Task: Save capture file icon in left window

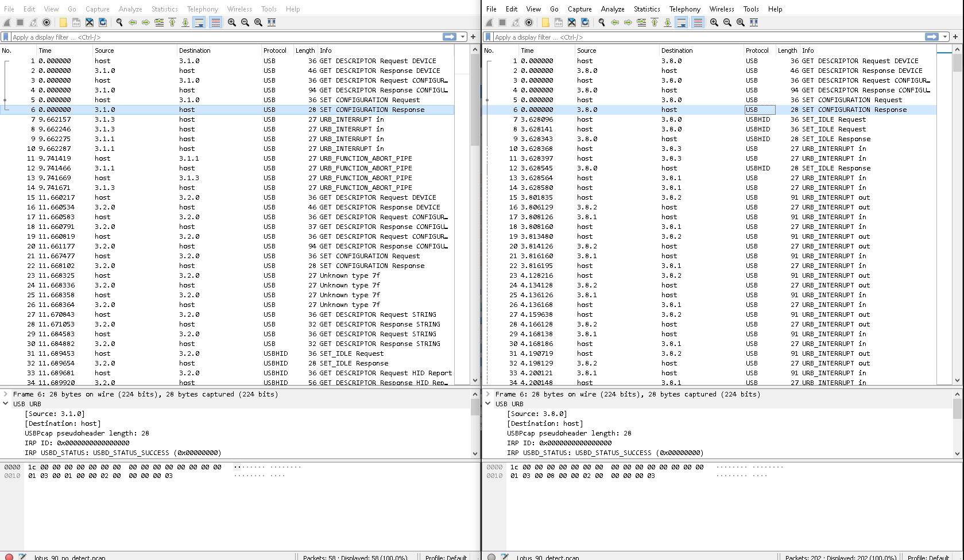Action: click(x=76, y=22)
